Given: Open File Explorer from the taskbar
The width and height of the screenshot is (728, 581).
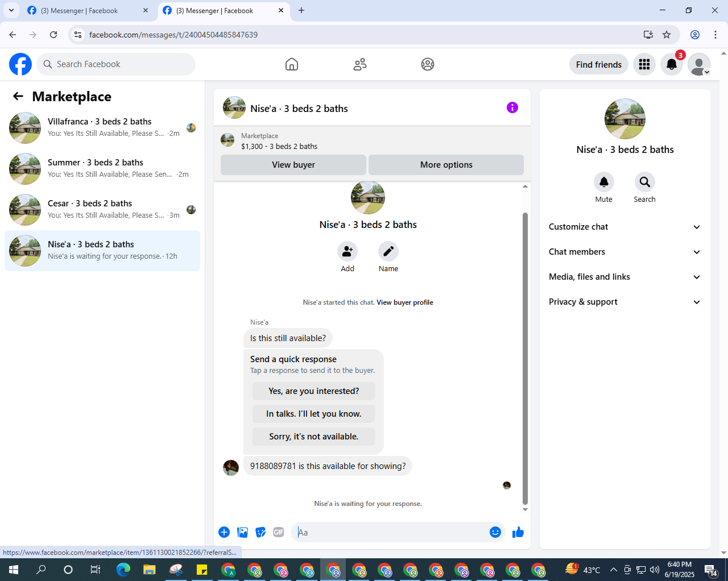Looking at the screenshot, I should tap(150, 570).
